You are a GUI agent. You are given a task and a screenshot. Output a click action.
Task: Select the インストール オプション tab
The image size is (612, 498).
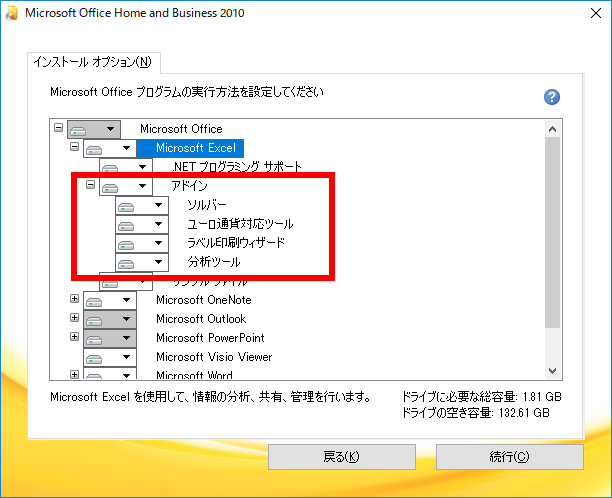[93, 62]
